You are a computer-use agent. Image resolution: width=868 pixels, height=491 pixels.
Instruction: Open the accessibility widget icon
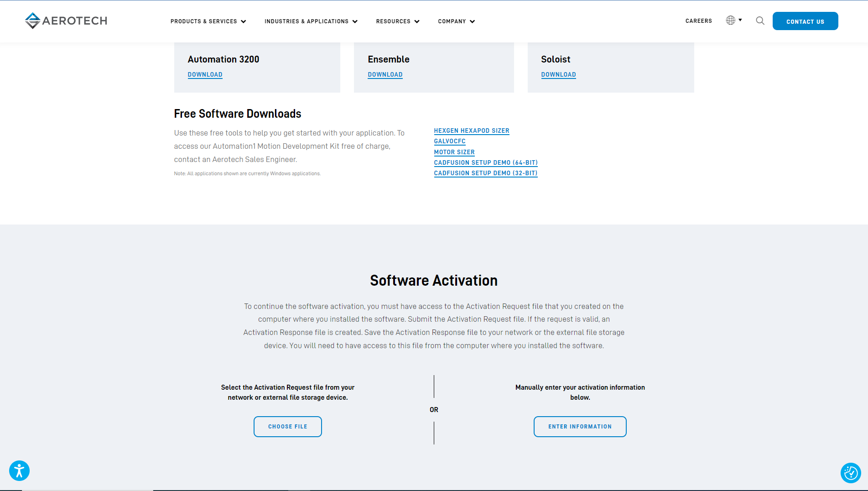click(19, 470)
